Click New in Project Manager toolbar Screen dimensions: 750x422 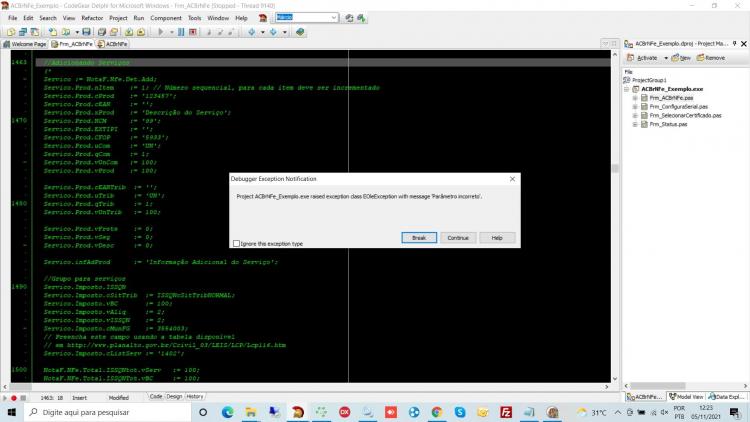click(x=681, y=58)
